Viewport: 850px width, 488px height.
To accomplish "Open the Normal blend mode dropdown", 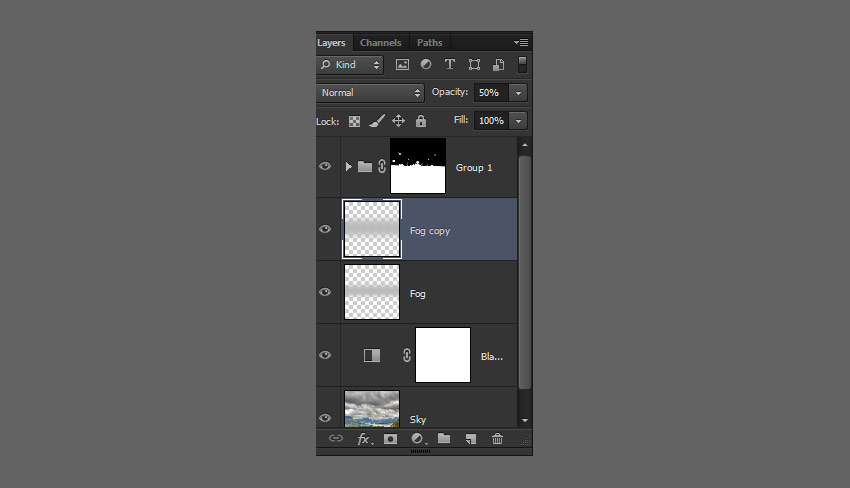I will pyautogui.click(x=370, y=93).
